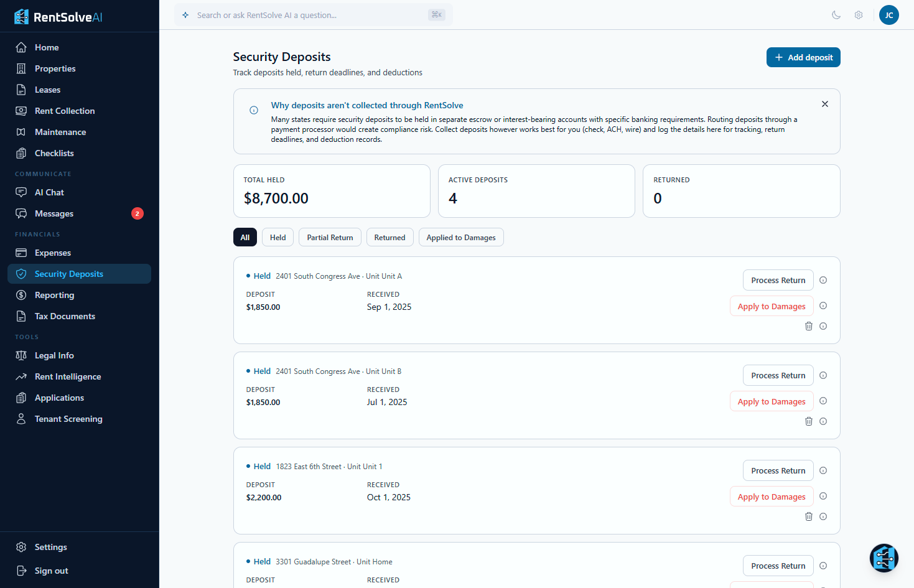This screenshot has width=914, height=588.
Task: Click info icon beside Unit A Process Return
Action: point(823,280)
